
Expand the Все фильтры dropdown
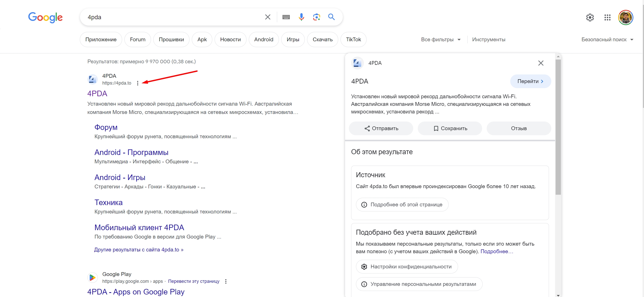point(441,39)
